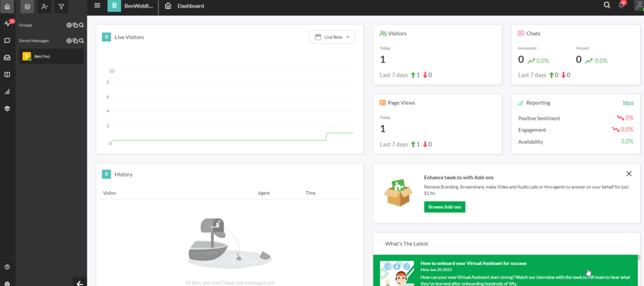Screen dimensions: 644x286
Task: Open the BenWebB... property switcher
Action: pyautogui.click(x=131, y=6)
